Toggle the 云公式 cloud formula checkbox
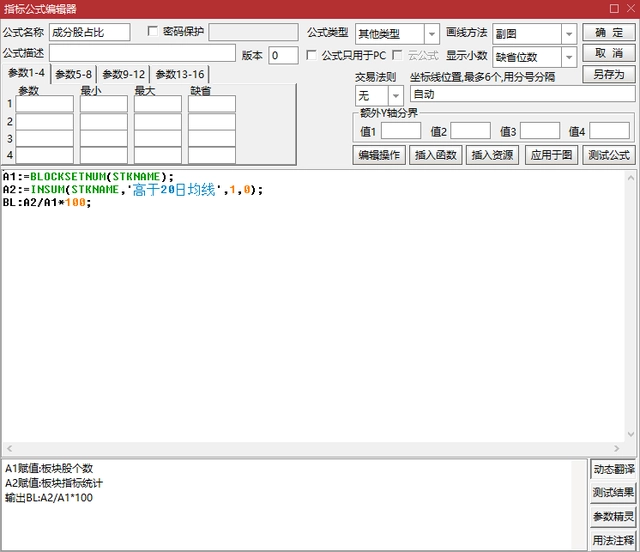The width and height of the screenshot is (640, 552). tap(397, 55)
